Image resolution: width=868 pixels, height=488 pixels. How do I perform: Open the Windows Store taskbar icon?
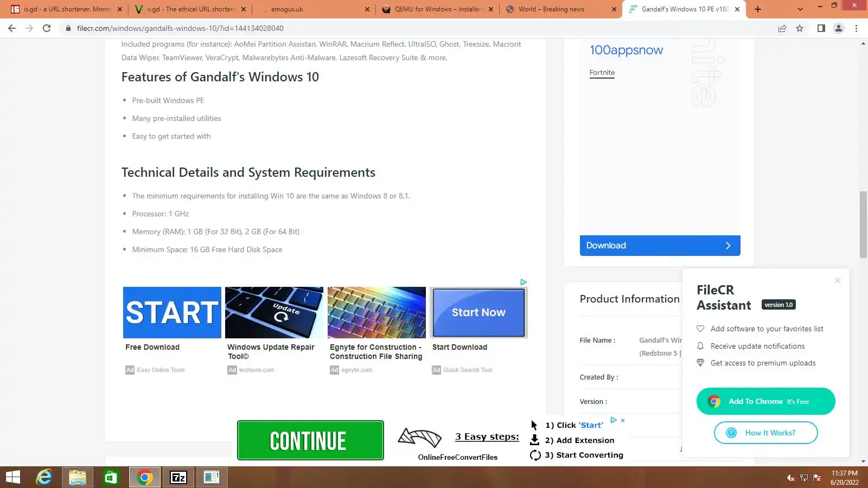[x=111, y=477]
